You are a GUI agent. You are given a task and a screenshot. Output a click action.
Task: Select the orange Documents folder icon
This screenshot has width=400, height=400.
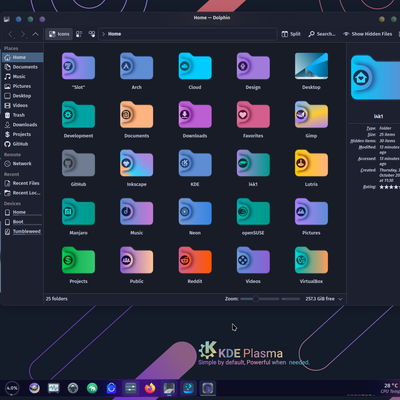coord(137,115)
